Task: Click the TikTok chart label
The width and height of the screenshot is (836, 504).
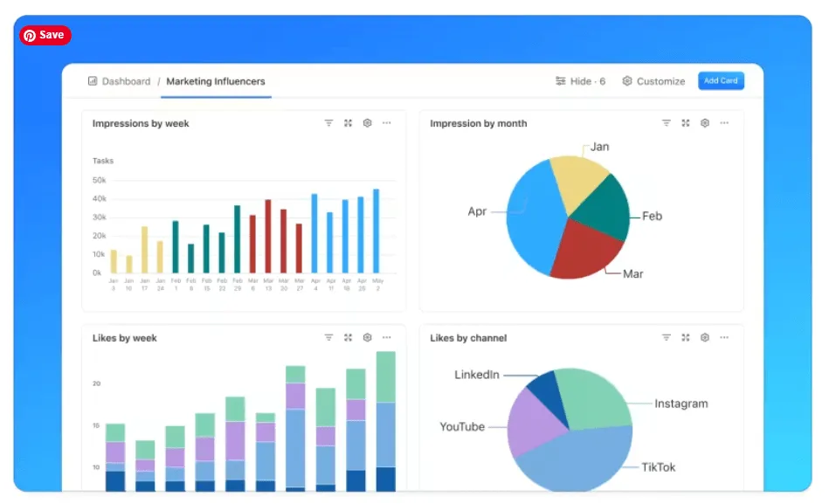Action: pyautogui.click(x=658, y=467)
